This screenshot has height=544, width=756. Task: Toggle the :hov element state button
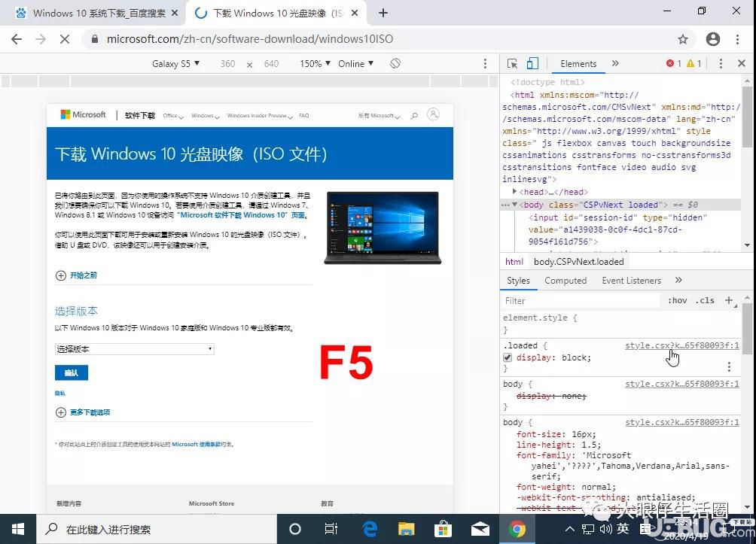point(677,301)
